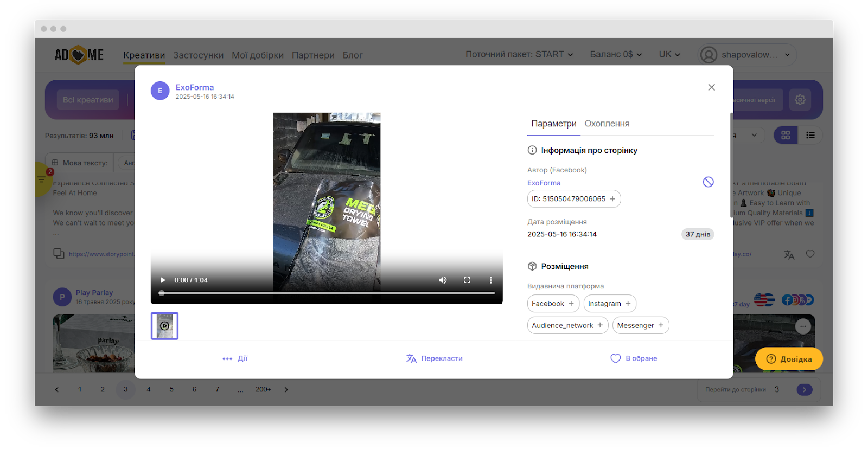Click the Довідка help button

coord(789,359)
